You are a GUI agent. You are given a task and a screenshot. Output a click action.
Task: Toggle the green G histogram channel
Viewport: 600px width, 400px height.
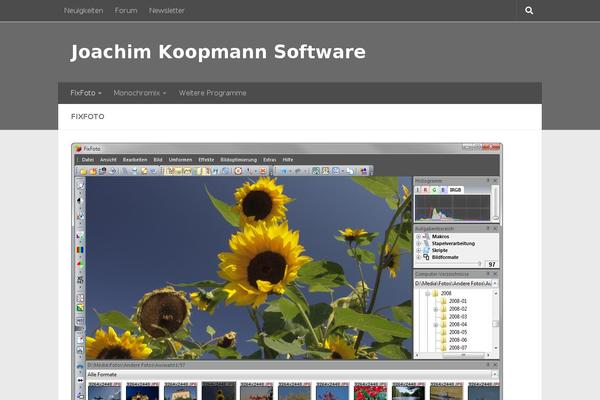coord(434,190)
